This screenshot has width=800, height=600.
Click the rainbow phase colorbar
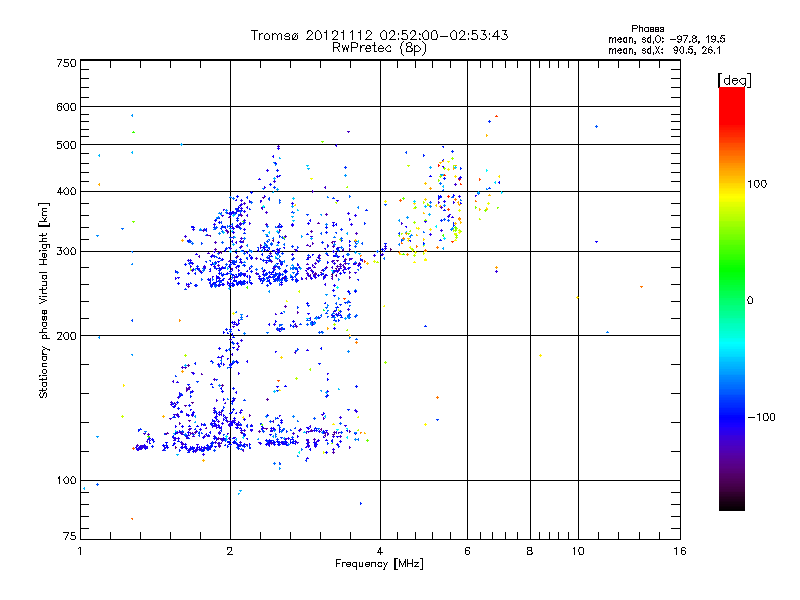[732, 298]
